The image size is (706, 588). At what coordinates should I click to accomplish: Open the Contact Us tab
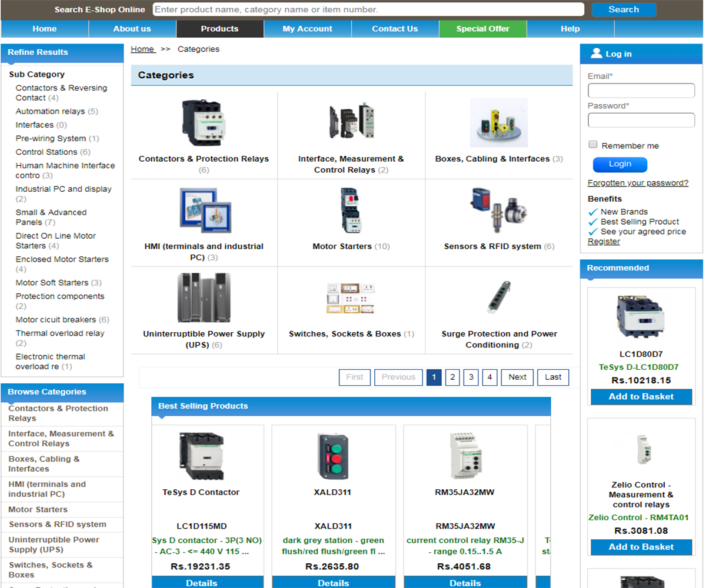pos(395,29)
